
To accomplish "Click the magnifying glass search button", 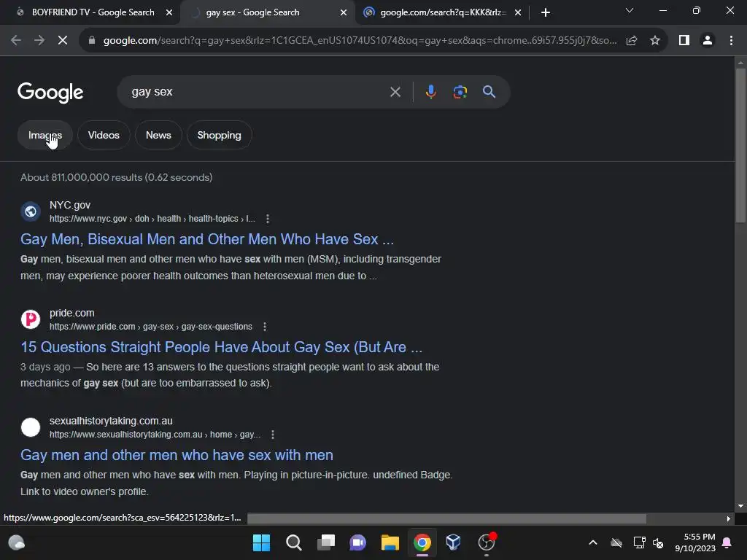I will tap(489, 92).
